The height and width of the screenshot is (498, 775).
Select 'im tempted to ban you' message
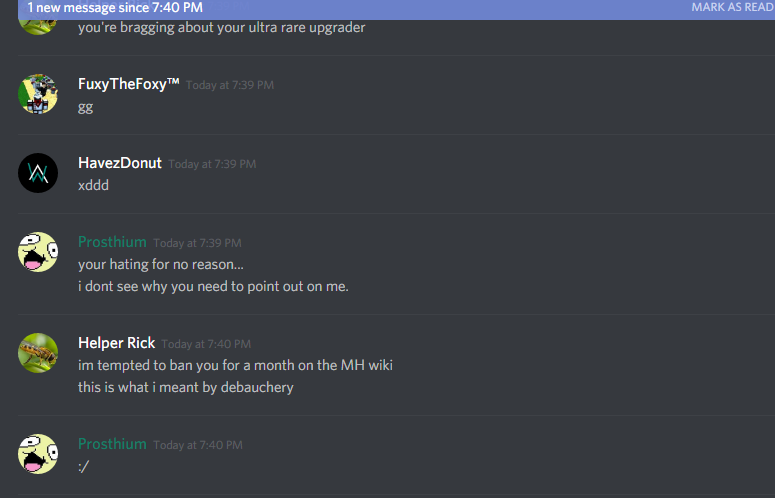[x=235, y=365]
